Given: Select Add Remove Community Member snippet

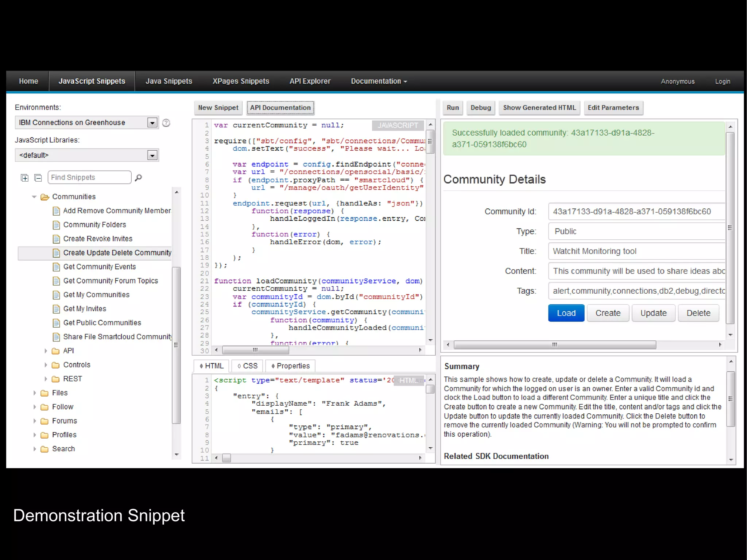Looking at the screenshot, I should pos(117,211).
